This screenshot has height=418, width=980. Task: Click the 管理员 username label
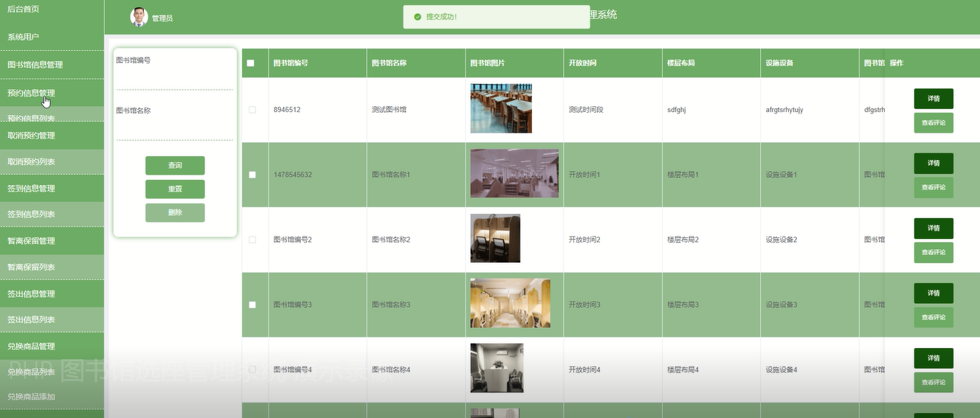tap(162, 18)
